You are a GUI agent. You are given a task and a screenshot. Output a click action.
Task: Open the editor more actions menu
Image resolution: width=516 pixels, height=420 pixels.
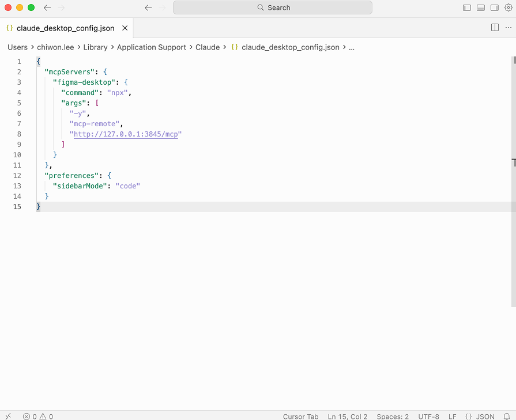coord(508,27)
